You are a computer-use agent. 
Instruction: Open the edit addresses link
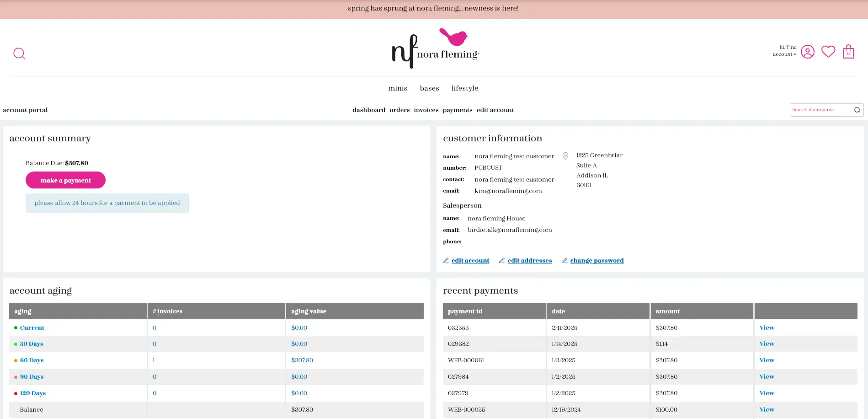coord(530,261)
